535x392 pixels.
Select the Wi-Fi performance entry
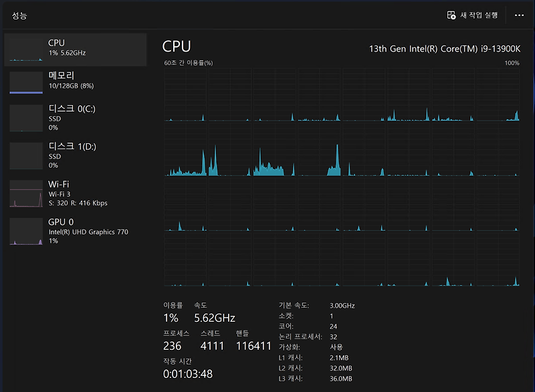[x=76, y=193]
